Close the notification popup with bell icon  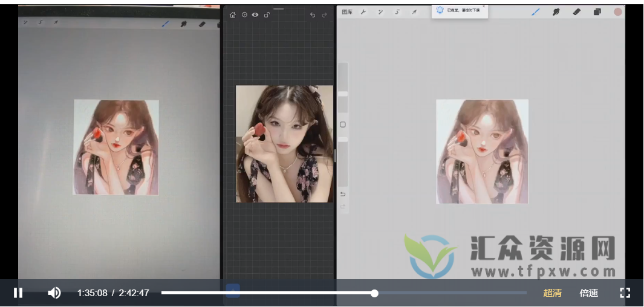click(484, 6)
